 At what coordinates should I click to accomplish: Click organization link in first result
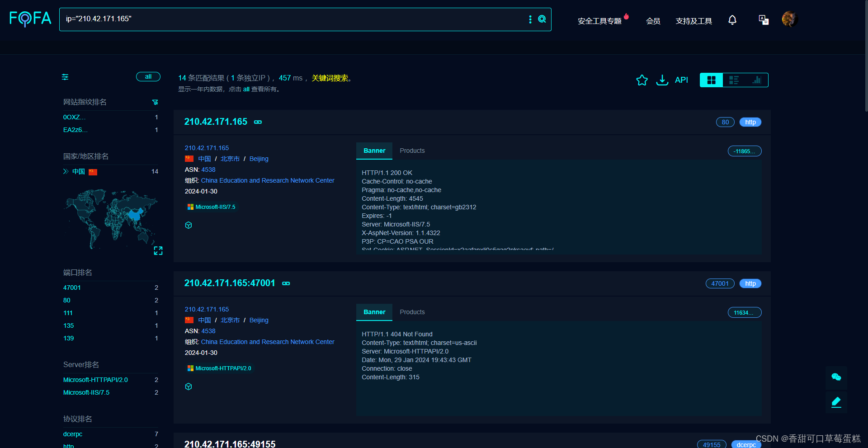click(268, 180)
